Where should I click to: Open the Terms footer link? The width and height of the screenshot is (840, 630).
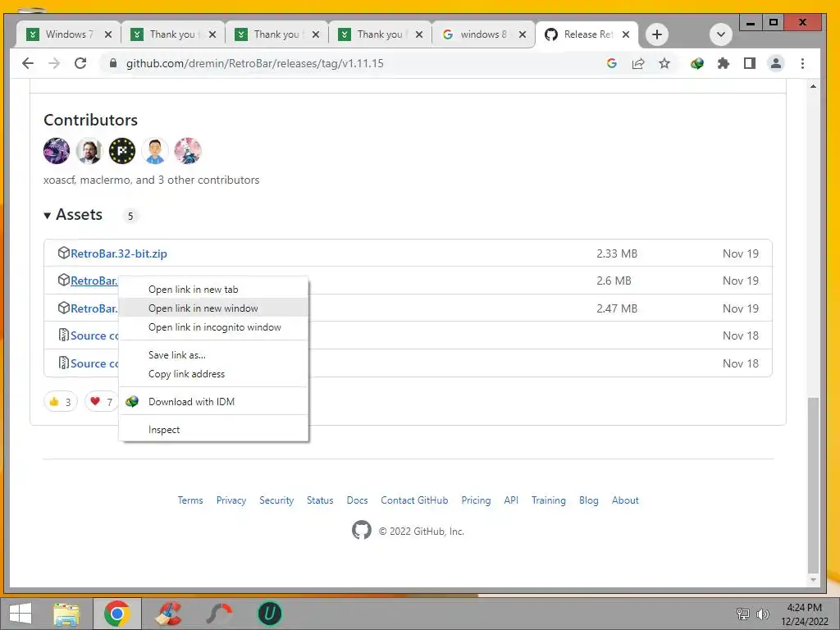[190, 500]
